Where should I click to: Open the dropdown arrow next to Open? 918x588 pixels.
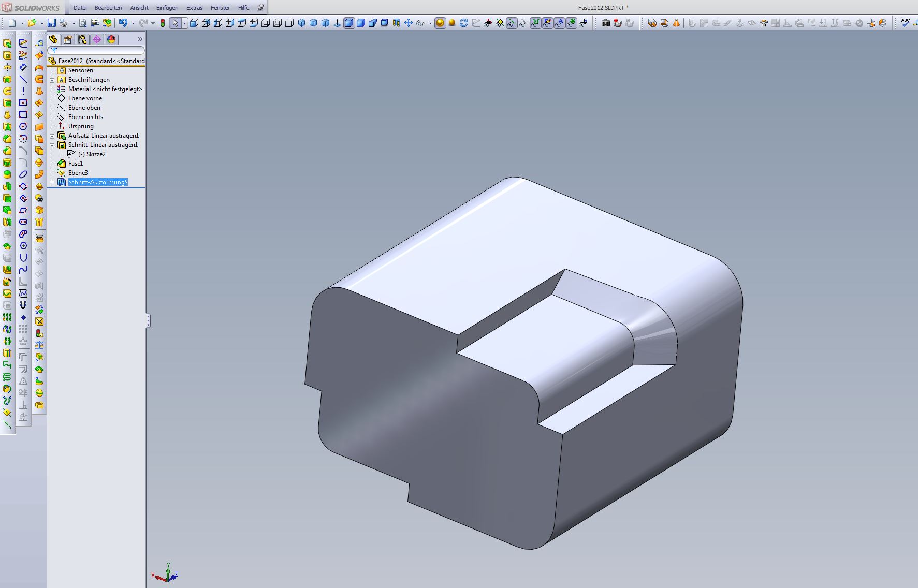42,23
